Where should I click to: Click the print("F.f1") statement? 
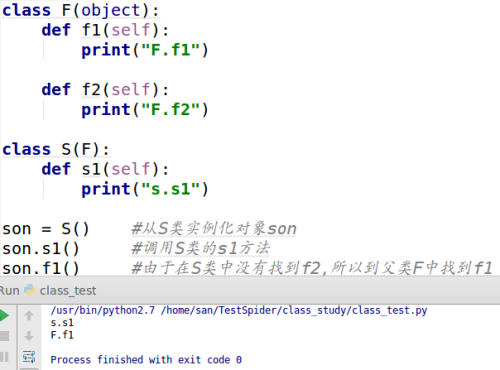point(145,50)
